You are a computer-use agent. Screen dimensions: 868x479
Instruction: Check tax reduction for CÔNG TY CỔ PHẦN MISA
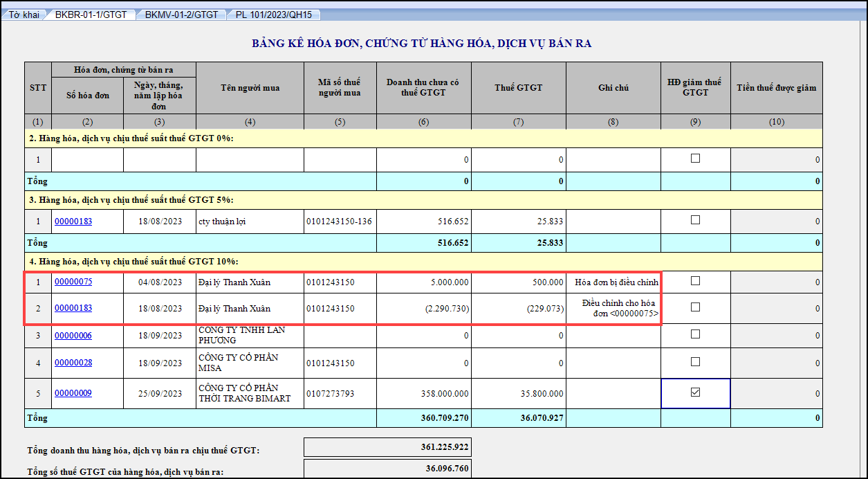[696, 362]
